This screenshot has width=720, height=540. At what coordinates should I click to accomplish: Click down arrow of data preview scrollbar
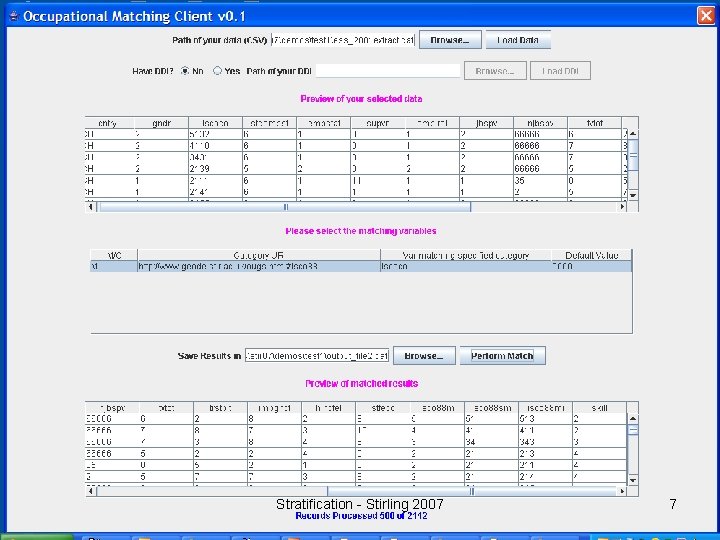click(x=633, y=195)
